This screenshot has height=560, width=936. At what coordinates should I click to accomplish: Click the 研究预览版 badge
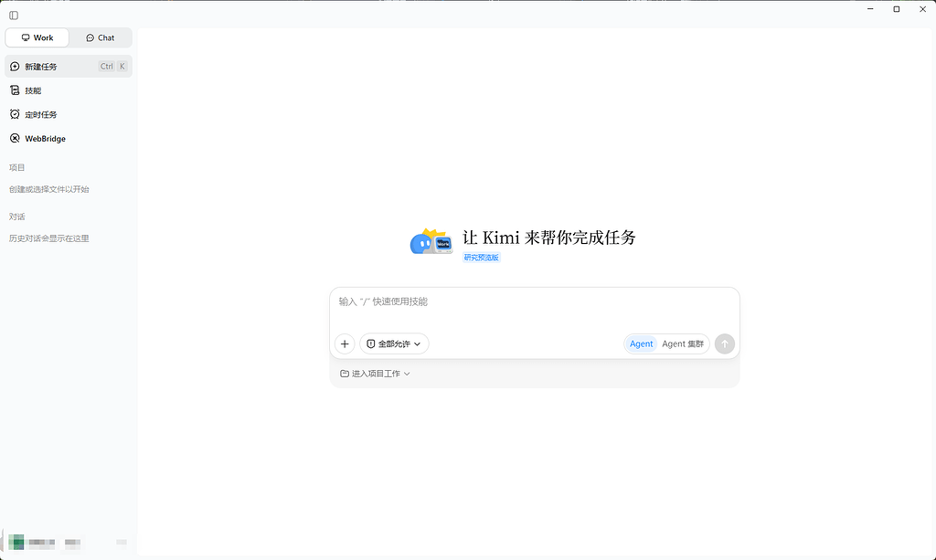click(x=481, y=258)
